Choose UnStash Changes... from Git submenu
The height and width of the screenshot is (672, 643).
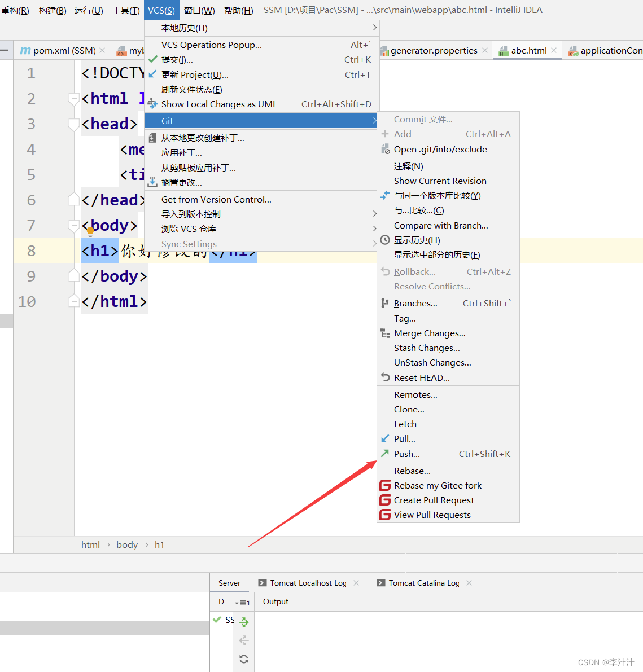pyautogui.click(x=448, y=363)
